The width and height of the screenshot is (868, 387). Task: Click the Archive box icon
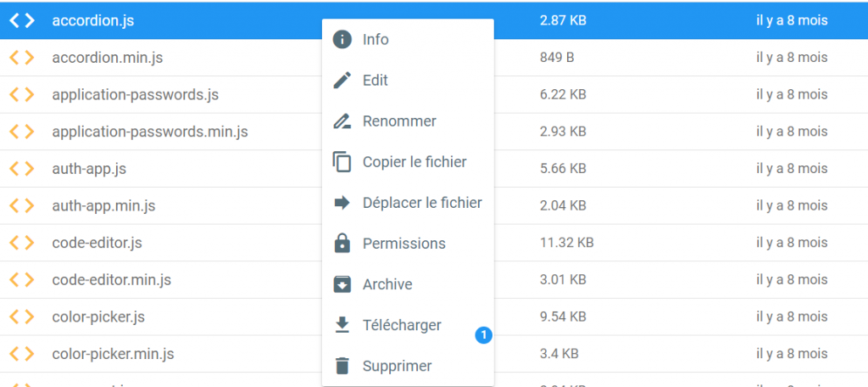click(x=342, y=284)
